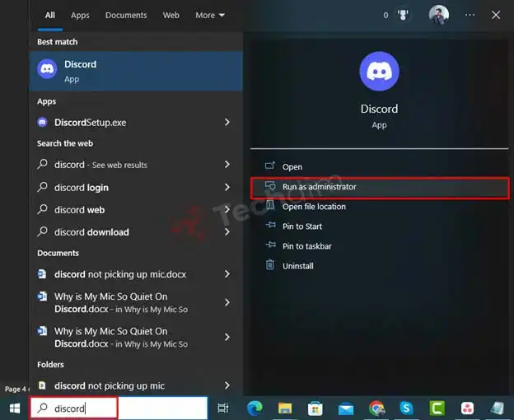
Task: Open the Mail app from taskbar
Action: point(346,408)
